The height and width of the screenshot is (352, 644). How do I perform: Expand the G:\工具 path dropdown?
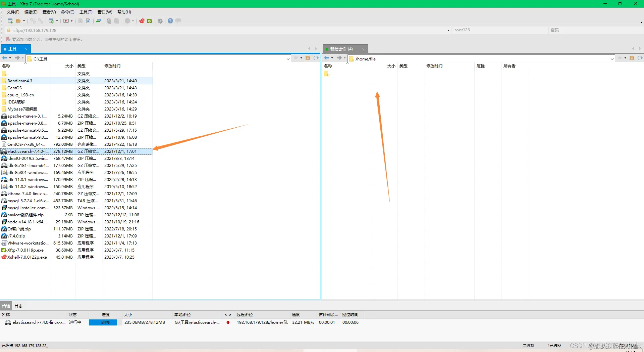(288, 59)
